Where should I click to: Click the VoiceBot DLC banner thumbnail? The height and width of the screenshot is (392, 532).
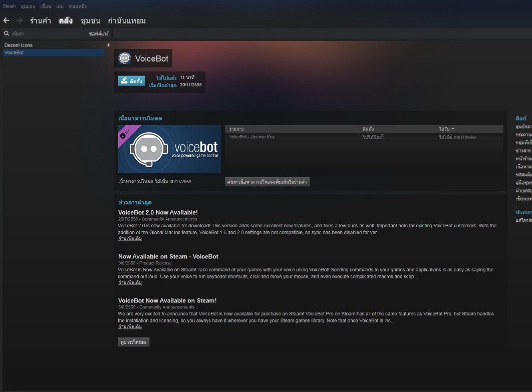[169, 149]
